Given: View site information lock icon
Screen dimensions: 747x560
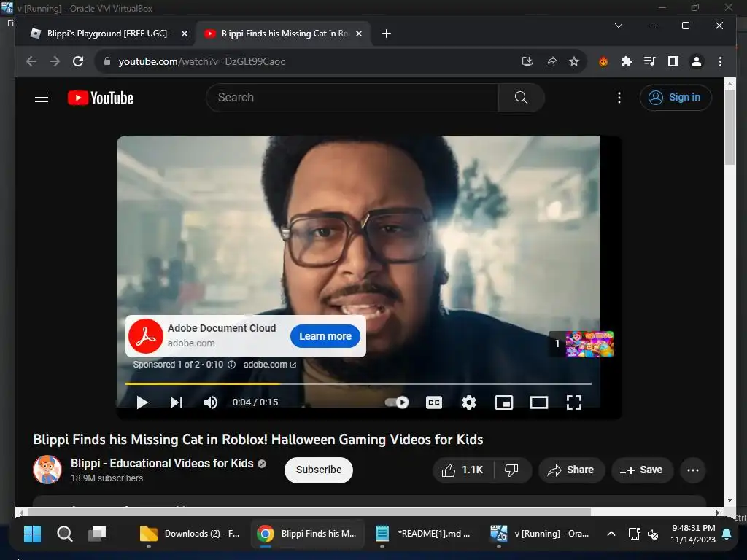Looking at the screenshot, I should pos(107,61).
